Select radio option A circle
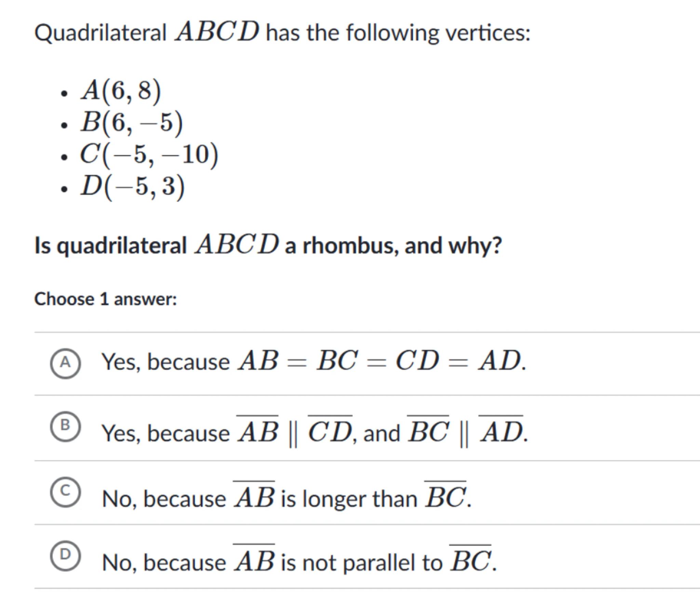The image size is (700, 605). 65,363
